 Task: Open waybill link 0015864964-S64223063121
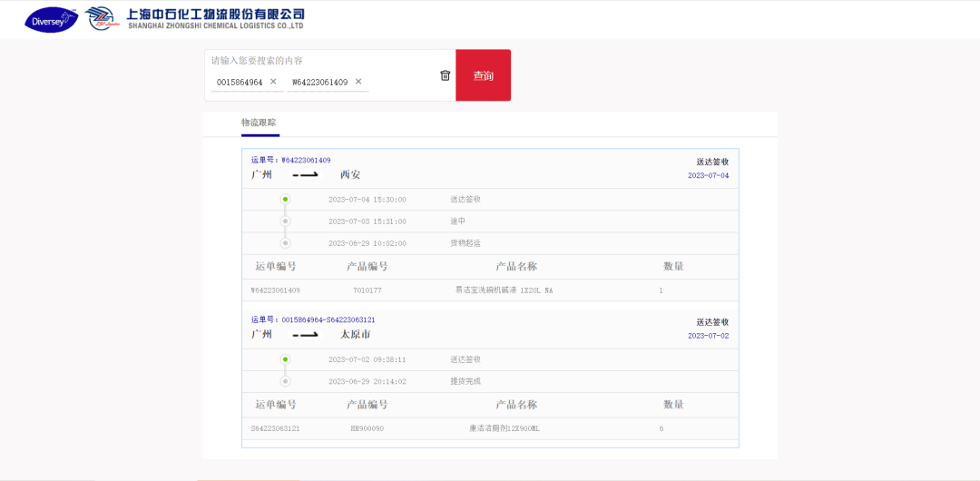pyautogui.click(x=328, y=319)
